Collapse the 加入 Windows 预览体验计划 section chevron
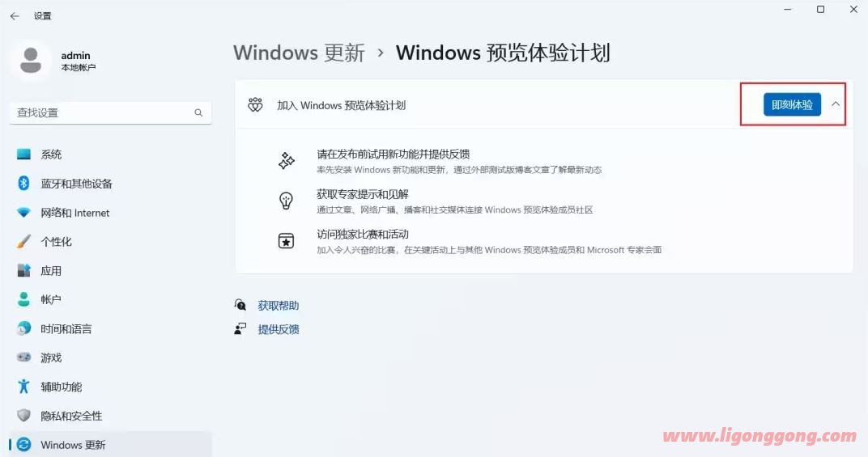 pyautogui.click(x=836, y=104)
